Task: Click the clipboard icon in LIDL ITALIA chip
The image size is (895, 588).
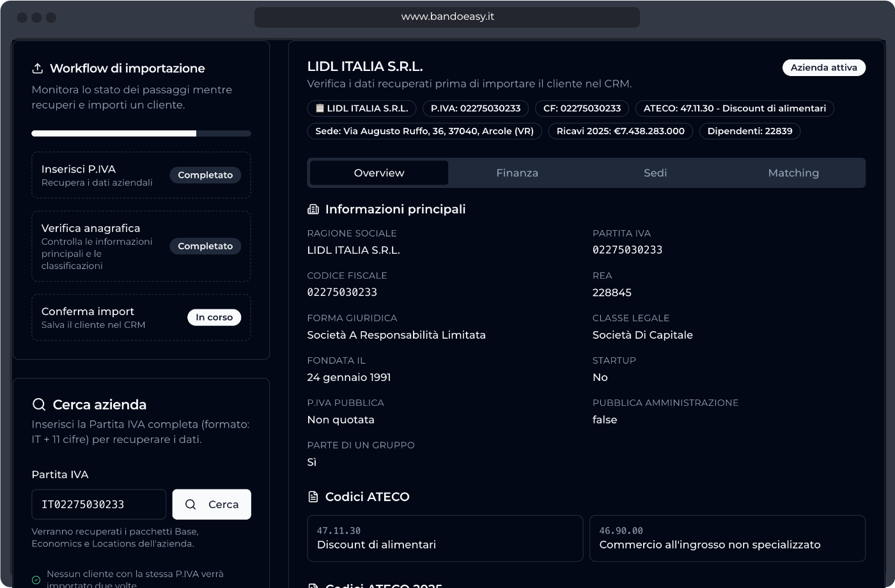Action: [320, 109]
